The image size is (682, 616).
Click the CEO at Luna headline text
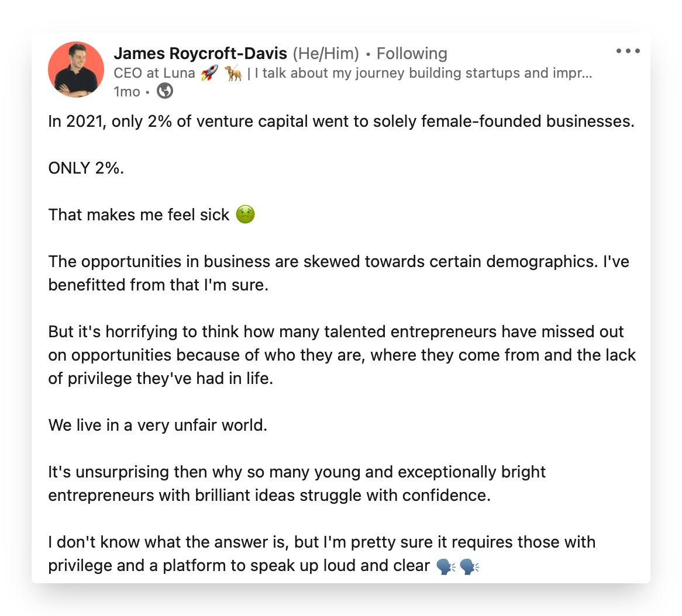point(154,73)
